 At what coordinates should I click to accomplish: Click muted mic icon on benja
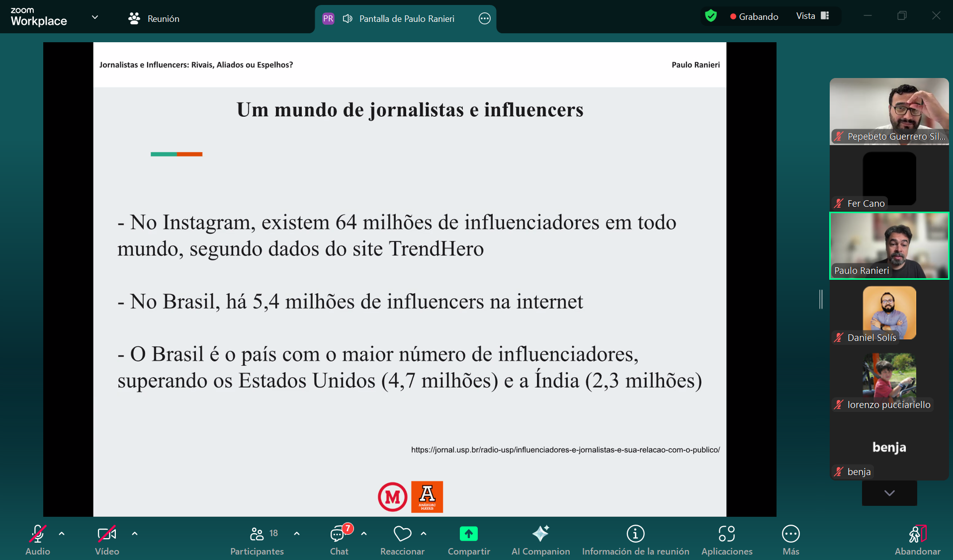[839, 472]
